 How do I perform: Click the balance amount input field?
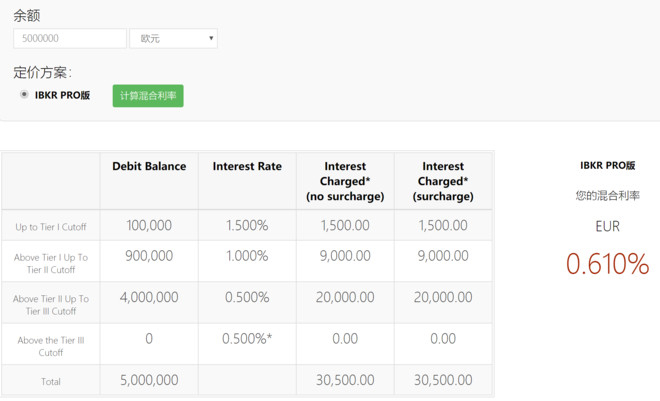(70, 39)
